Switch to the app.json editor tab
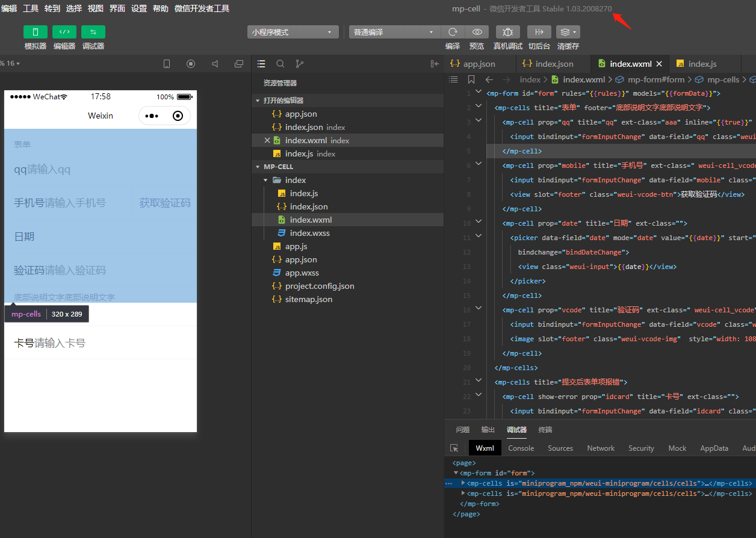This screenshot has height=538, width=756. (x=480, y=64)
